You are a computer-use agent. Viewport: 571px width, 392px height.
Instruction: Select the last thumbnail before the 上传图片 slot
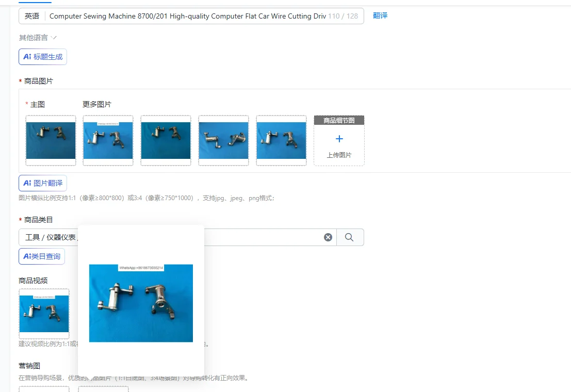281,141
